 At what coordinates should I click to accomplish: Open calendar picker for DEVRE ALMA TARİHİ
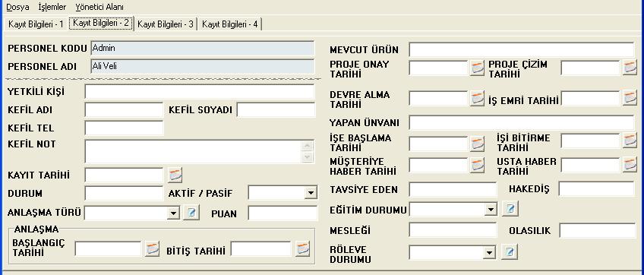[477, 99]
